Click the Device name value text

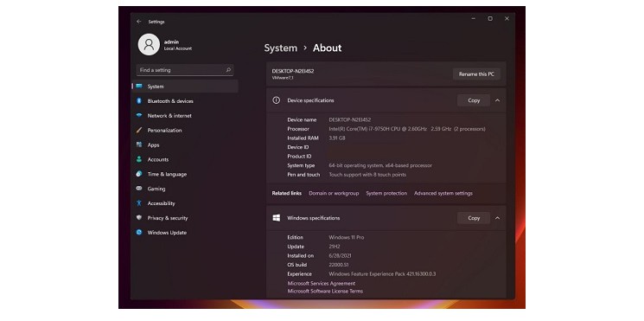[x=350, y=119]
